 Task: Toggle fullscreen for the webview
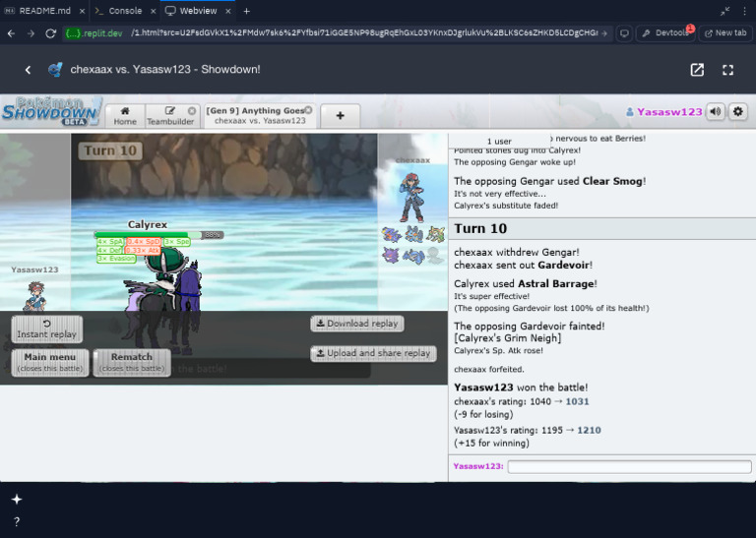pos(728,70)
